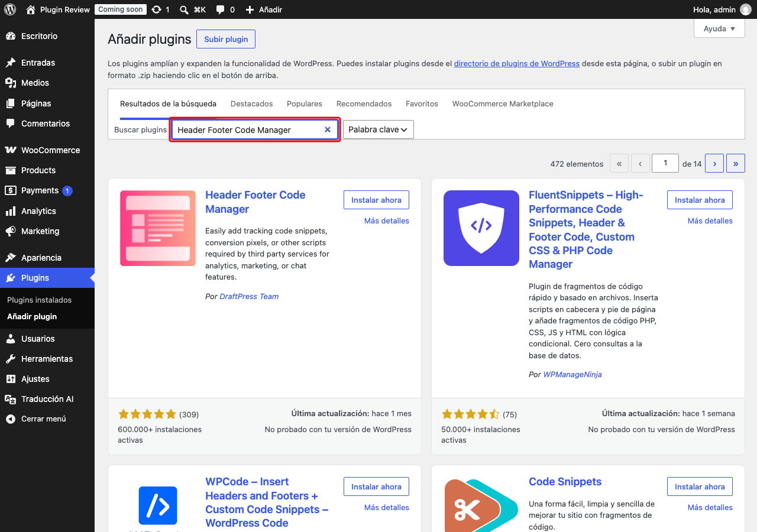Install the WPCode plugin now

point(376,486)
